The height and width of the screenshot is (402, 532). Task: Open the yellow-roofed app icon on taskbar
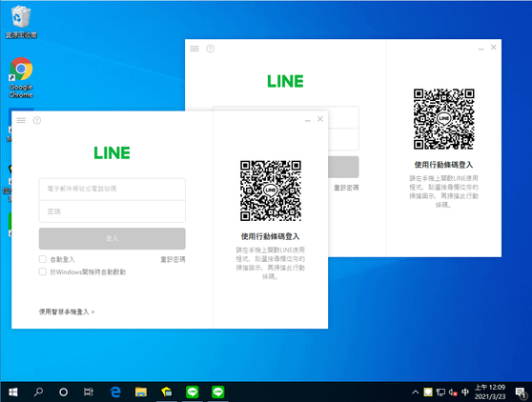(x=167, y=392)
